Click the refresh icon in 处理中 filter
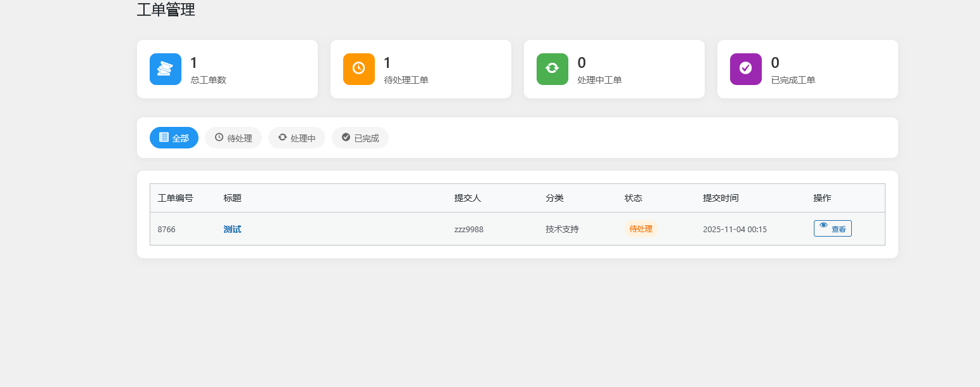980x387 pixels. (282, 137)
